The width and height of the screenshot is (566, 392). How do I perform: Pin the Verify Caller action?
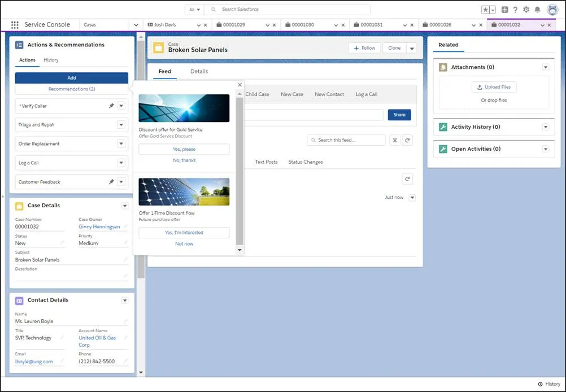pos(112,106)
